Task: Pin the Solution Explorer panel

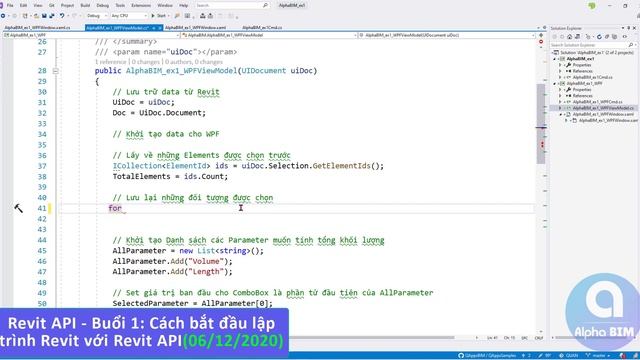Action: pos(629,28)
